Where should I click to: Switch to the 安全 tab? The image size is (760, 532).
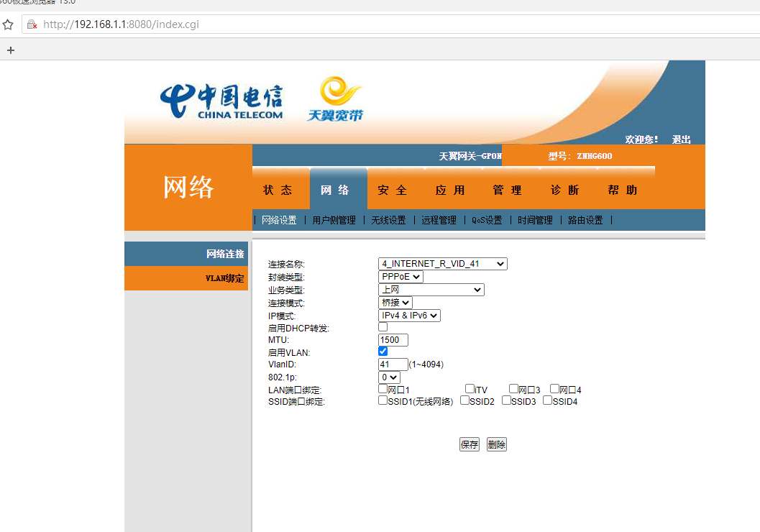click(x=393, y=190)
